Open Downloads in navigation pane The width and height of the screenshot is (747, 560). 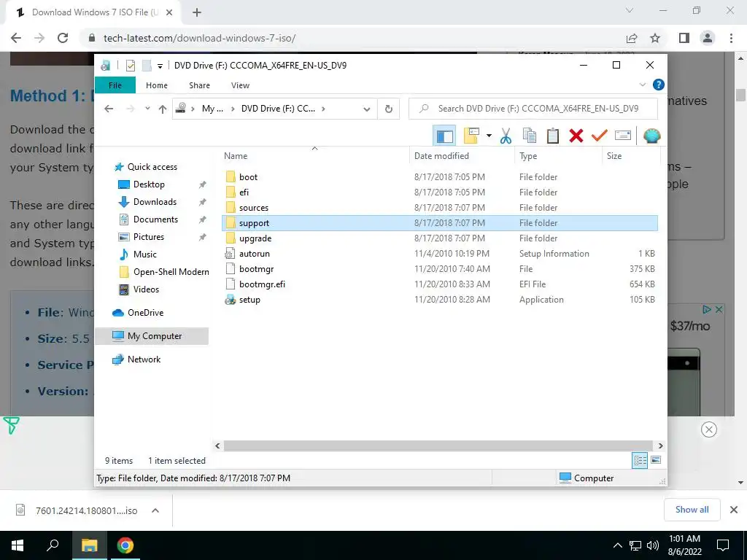(x=155, y=202)
